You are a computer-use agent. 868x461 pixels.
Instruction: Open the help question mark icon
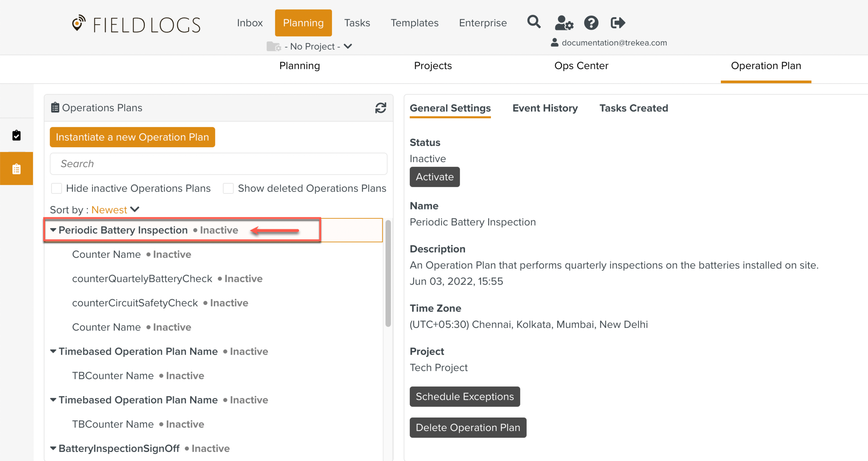pos(591,23)
